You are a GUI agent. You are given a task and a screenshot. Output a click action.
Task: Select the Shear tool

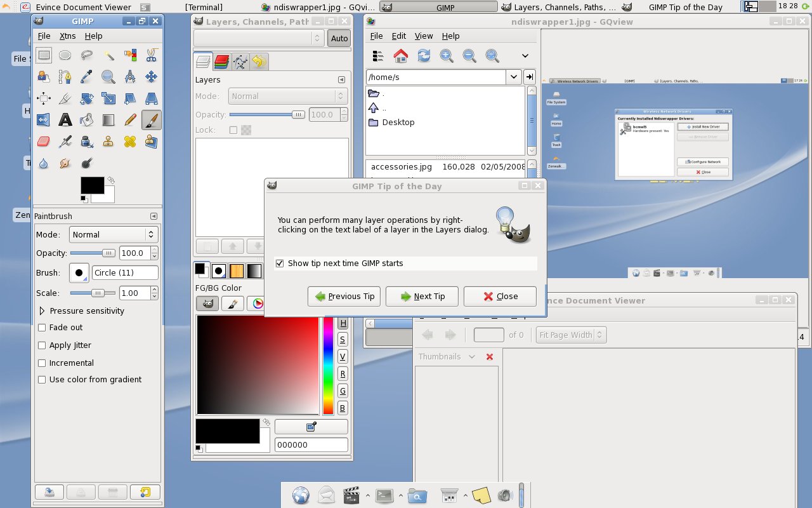click(x=130, y=98)
